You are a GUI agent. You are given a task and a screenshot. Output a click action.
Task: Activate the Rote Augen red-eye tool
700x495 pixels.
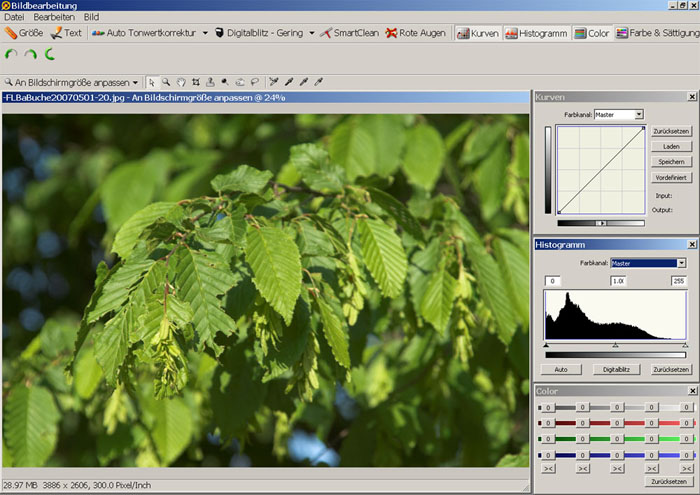pos(416,33)
